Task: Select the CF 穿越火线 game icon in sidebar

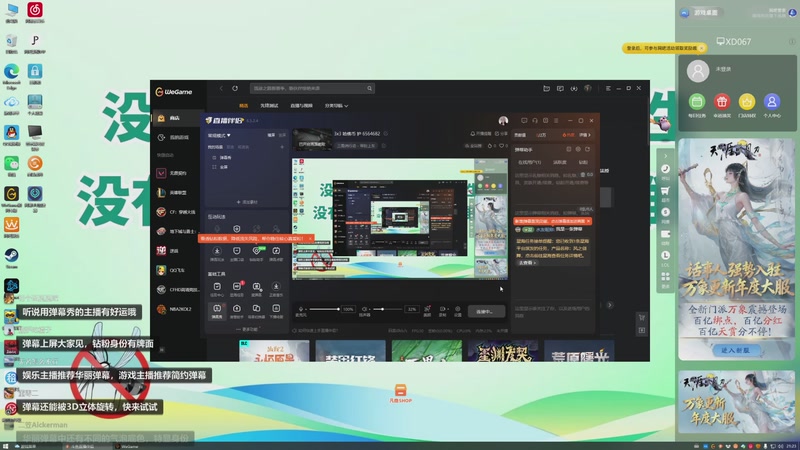Action: (x=161, y=212)
